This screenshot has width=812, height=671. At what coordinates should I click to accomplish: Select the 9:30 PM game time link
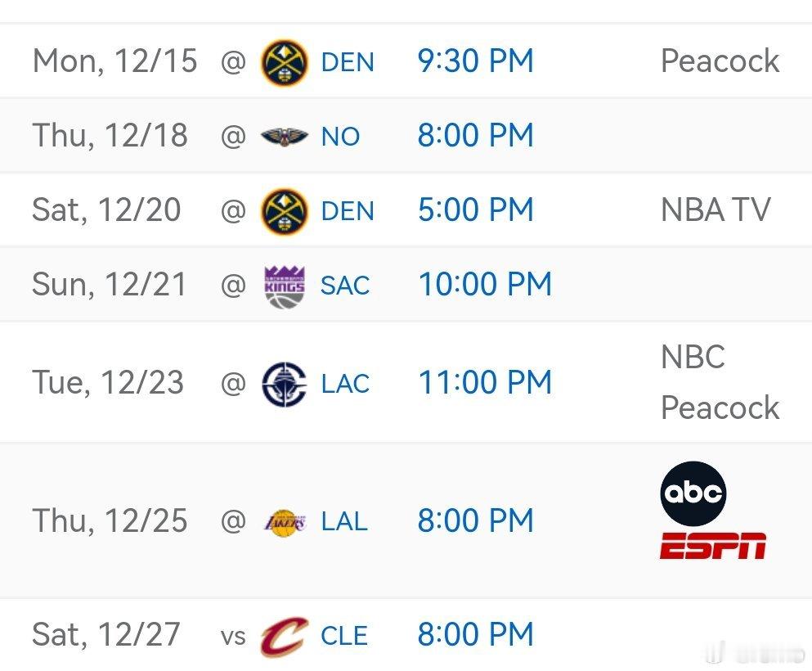(475, 61)
